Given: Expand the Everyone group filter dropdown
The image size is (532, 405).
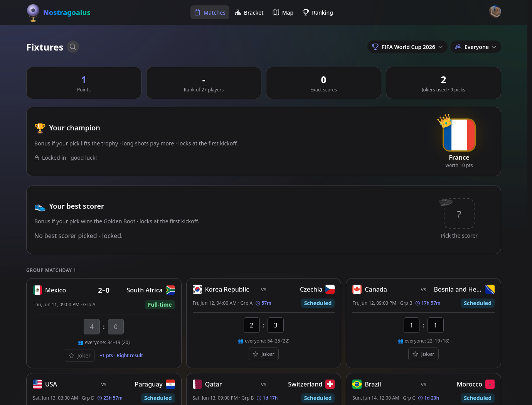Looking at the screenshot, I should (476, 47).
